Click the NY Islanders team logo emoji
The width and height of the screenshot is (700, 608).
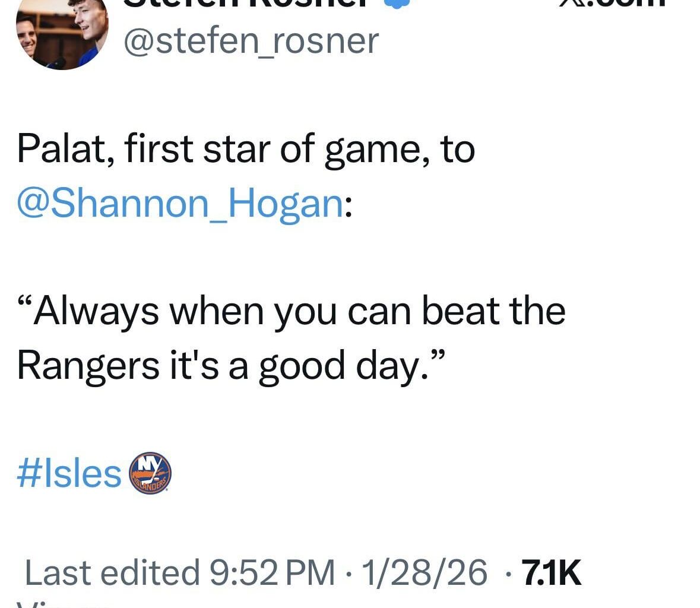150,474
